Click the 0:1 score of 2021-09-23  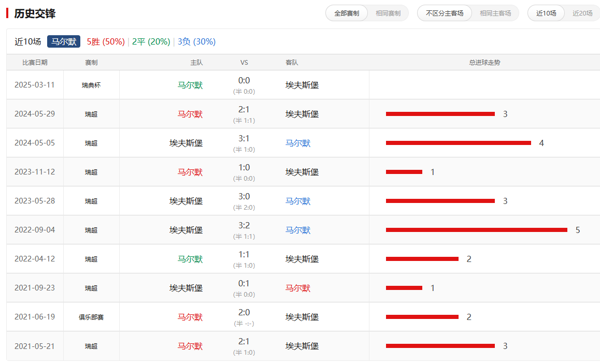244,284
